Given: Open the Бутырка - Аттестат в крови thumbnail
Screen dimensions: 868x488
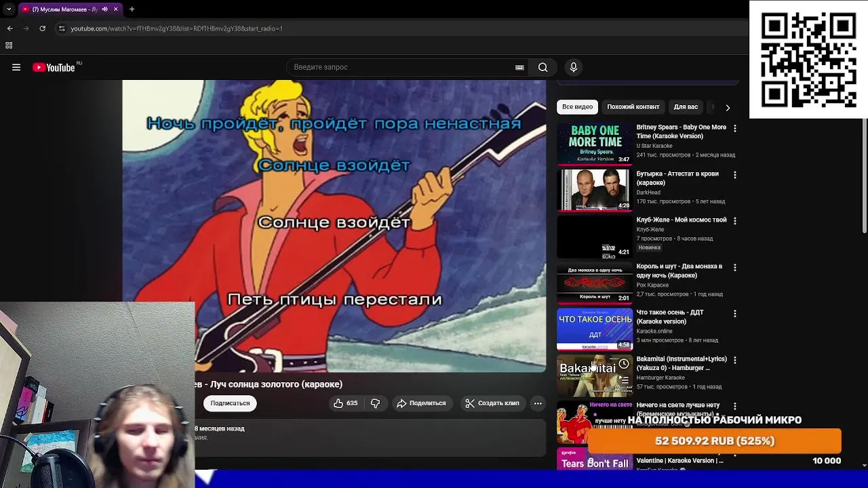Looking at the screenshot, I should point(595,190).
